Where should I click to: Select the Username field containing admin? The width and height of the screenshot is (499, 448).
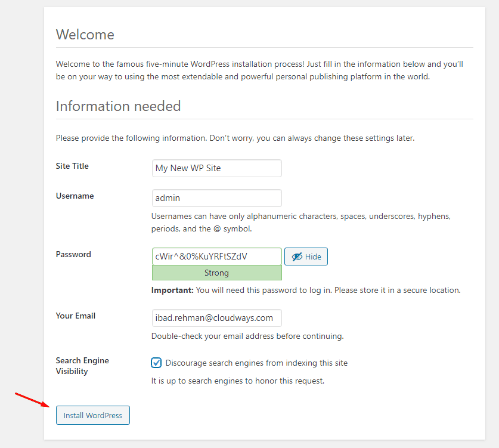(x=217, y=198)
